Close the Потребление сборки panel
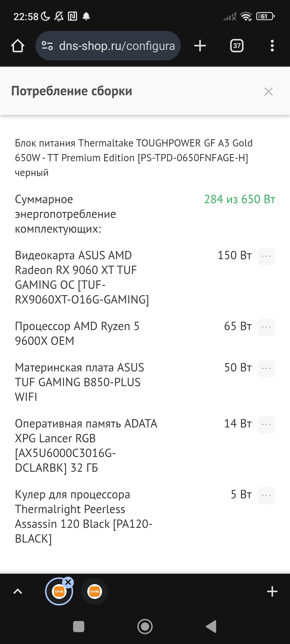The width and height of the screenshot is (290, 644). click(x=269, y=92)
